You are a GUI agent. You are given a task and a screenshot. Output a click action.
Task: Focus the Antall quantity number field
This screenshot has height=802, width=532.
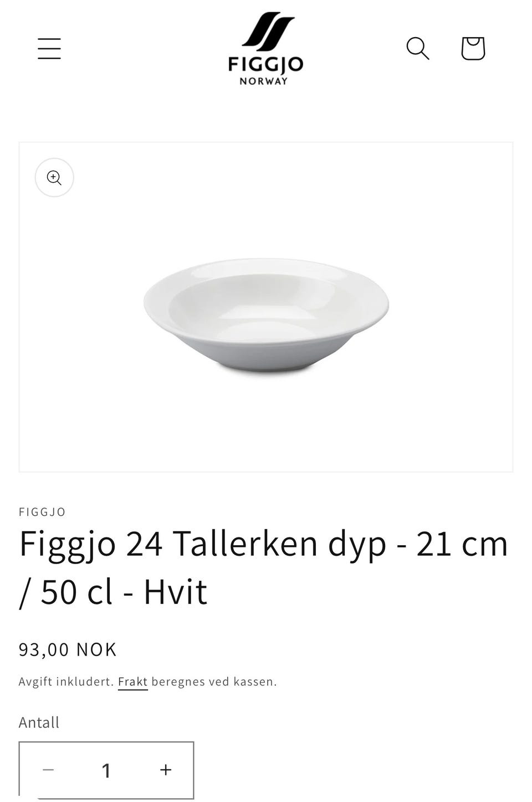click(x=106, y=770)
